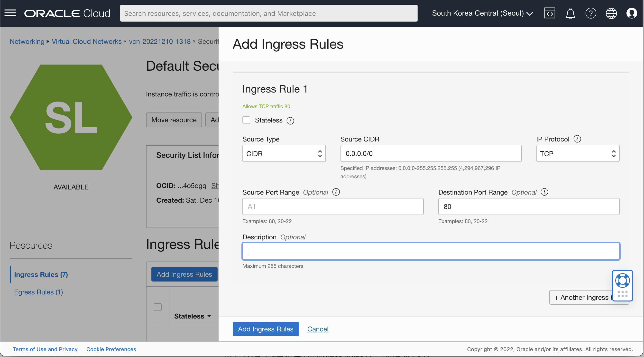Click the IP Protocol info icon

point(577,139)
